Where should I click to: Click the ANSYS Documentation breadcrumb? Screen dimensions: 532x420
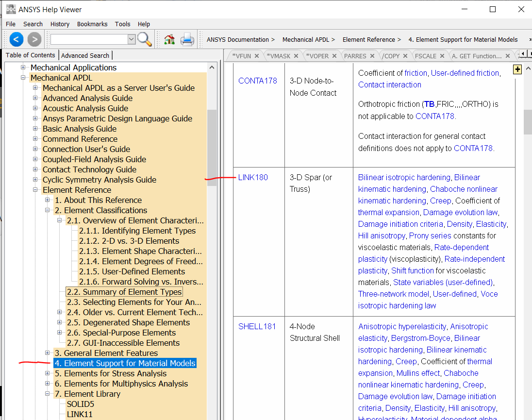tap(238, 40)
